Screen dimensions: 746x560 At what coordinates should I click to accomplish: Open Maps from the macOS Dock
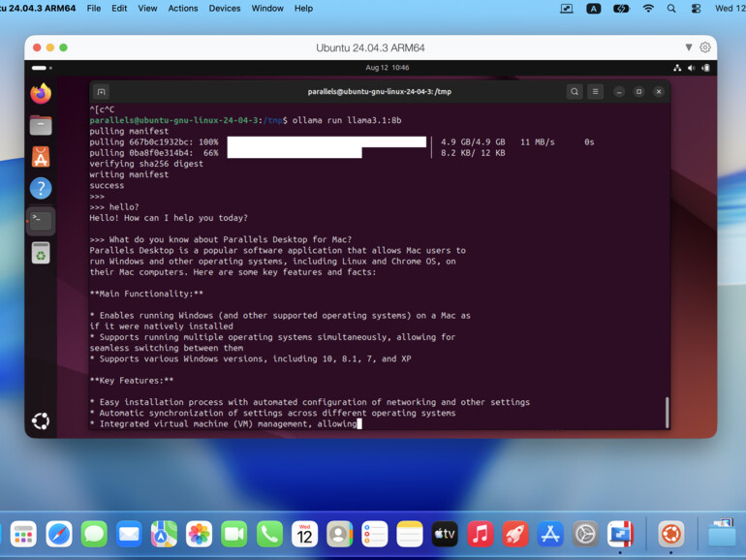pyautogui.click(x=164, y=534)
